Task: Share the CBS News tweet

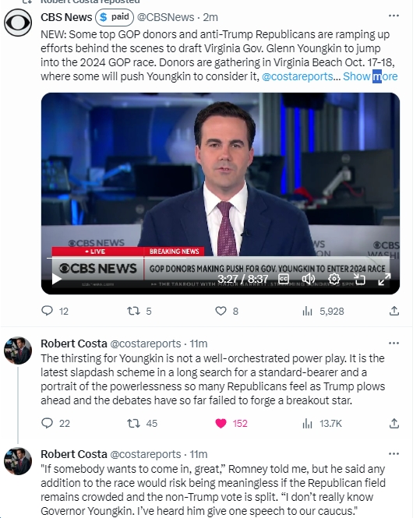Action: click(x=394, y=311)
